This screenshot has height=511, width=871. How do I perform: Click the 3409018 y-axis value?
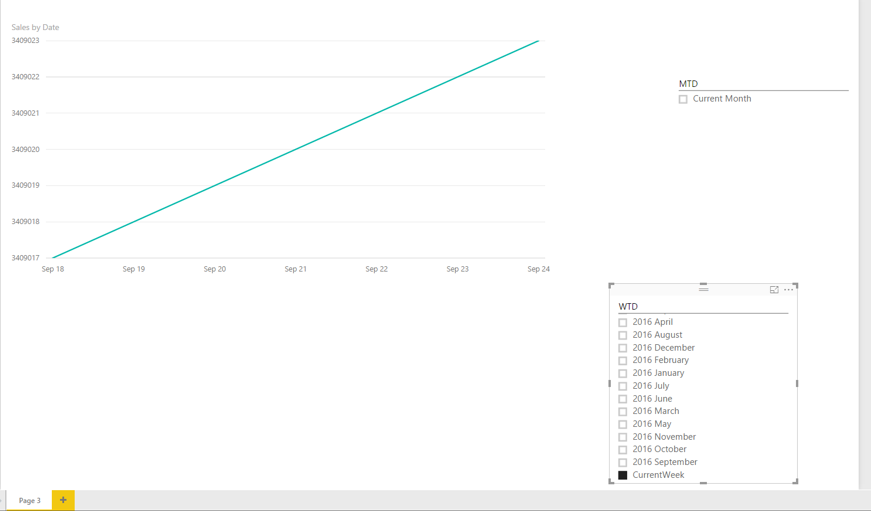click(x=26, y=222)
